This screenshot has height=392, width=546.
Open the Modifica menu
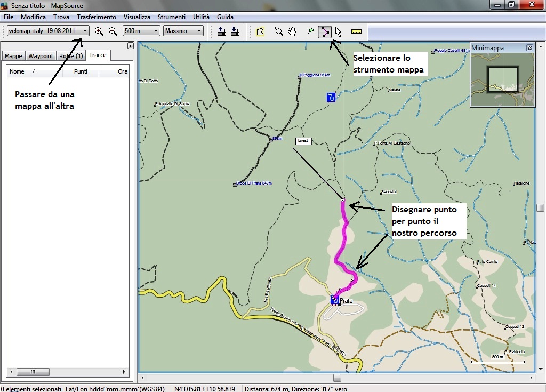point(33,17)
